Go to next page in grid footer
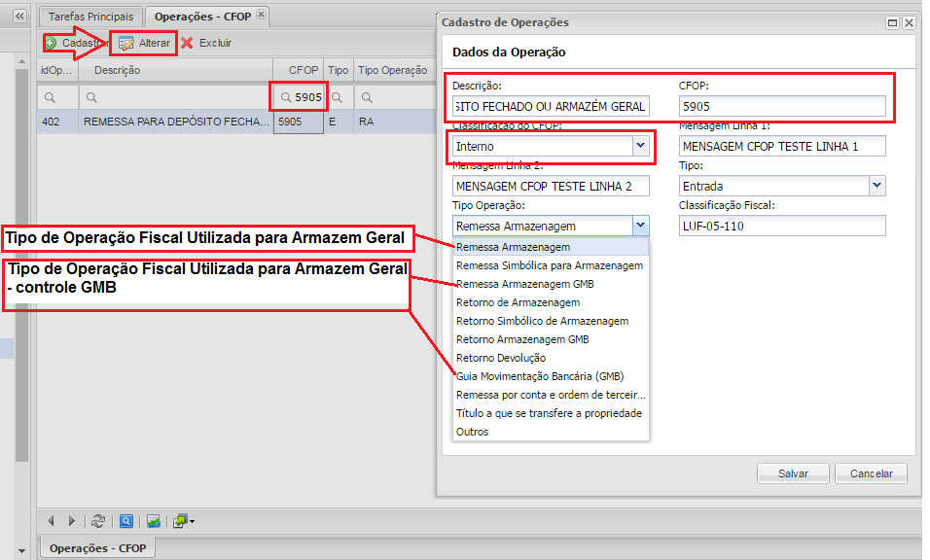Viewport: 930px width, 560px height. (72, 521)
